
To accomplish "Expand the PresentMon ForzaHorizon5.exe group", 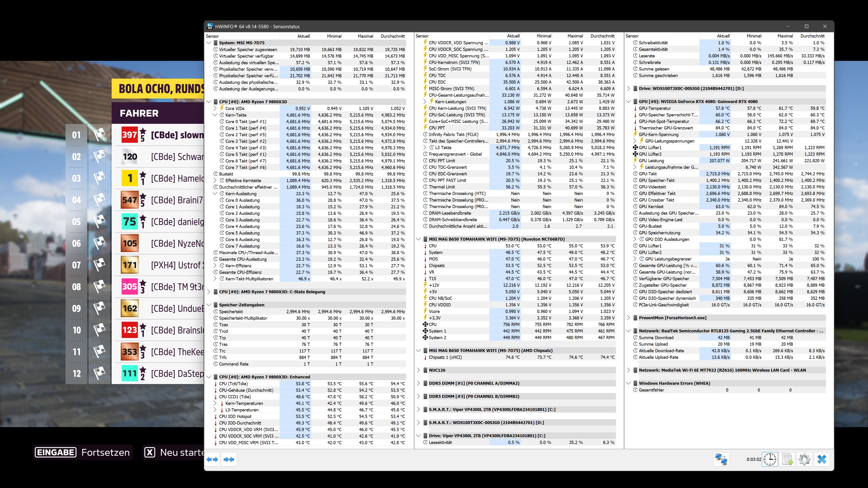I will coord(628,318).
